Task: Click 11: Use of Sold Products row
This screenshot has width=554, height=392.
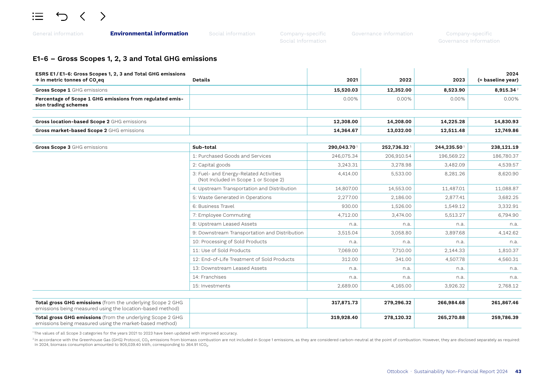Action: pyautogui.click(x=221, y=250)
